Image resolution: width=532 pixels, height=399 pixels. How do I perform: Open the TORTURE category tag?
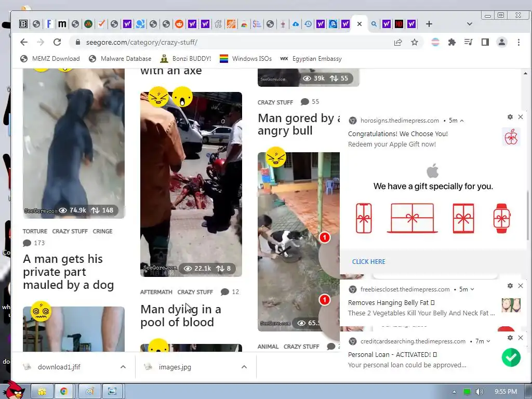tap(35, 231)
